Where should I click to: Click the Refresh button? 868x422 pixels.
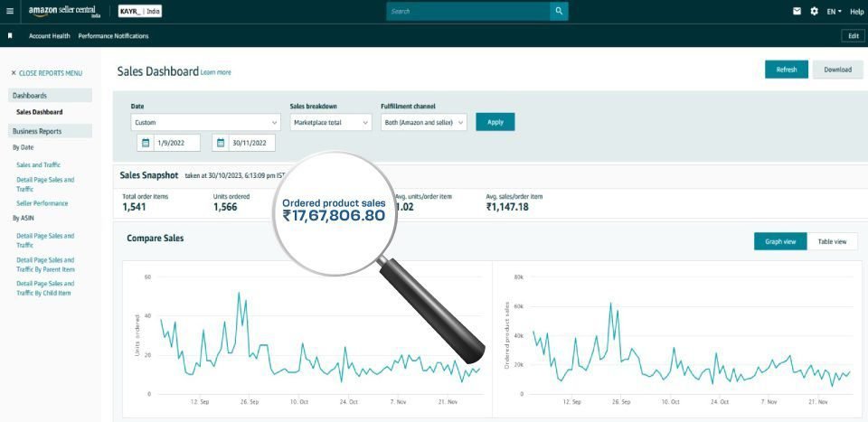tap(786, 70)
